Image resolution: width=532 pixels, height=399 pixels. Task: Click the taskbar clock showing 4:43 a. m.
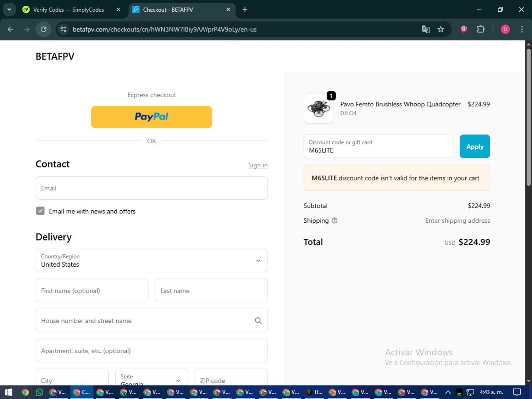492,392
